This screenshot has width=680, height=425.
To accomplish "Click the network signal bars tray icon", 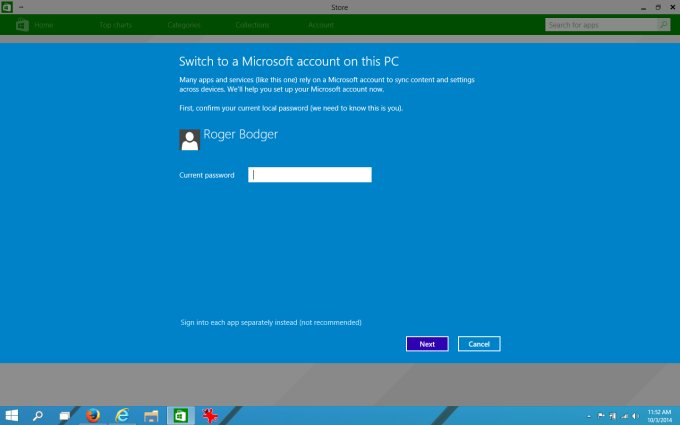I will pyautogui.click(x=624, y=416).
